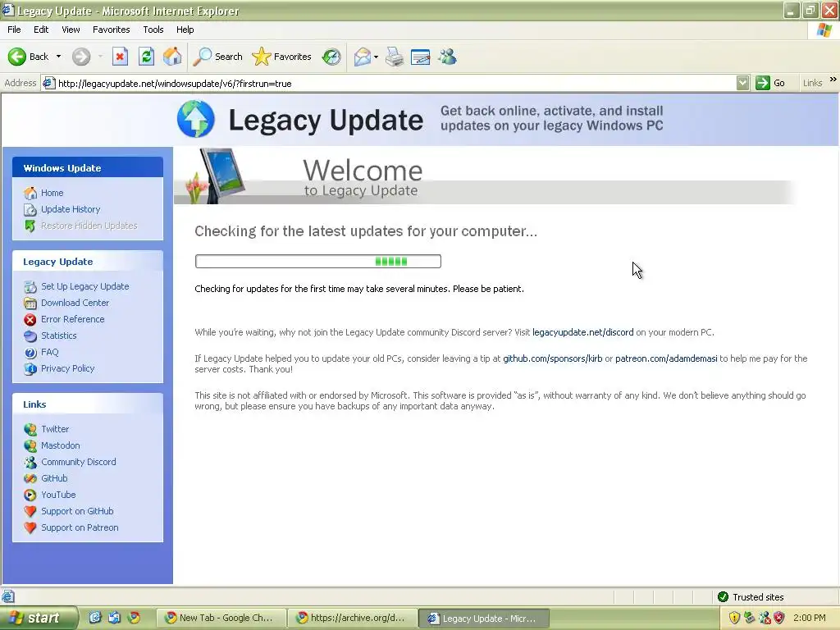This screenshot has height=630, width=840.
Task: Click the Mail envelope icon
Action: click(363, 57)
